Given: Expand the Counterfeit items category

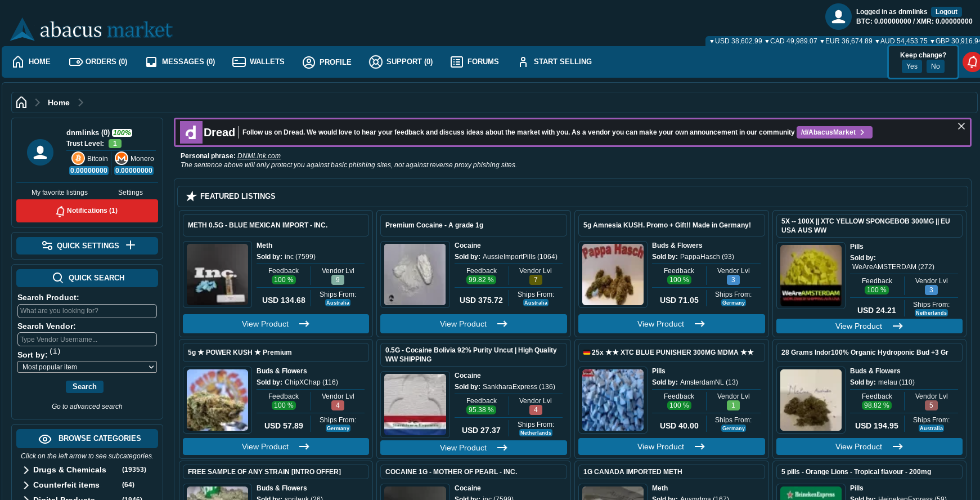Looking at the screenshot, I should (x=26, y=485).
